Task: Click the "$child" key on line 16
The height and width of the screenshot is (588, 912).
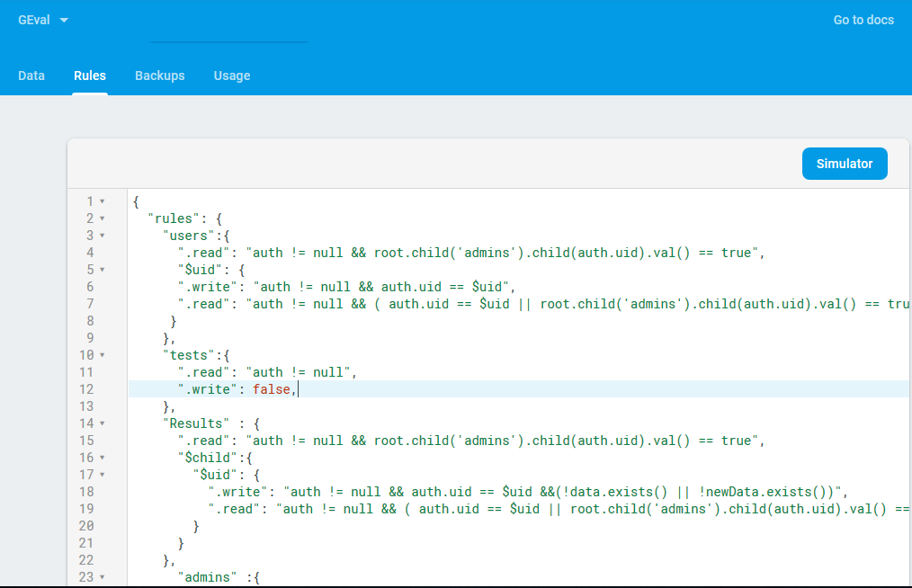Action: (208, 458)
